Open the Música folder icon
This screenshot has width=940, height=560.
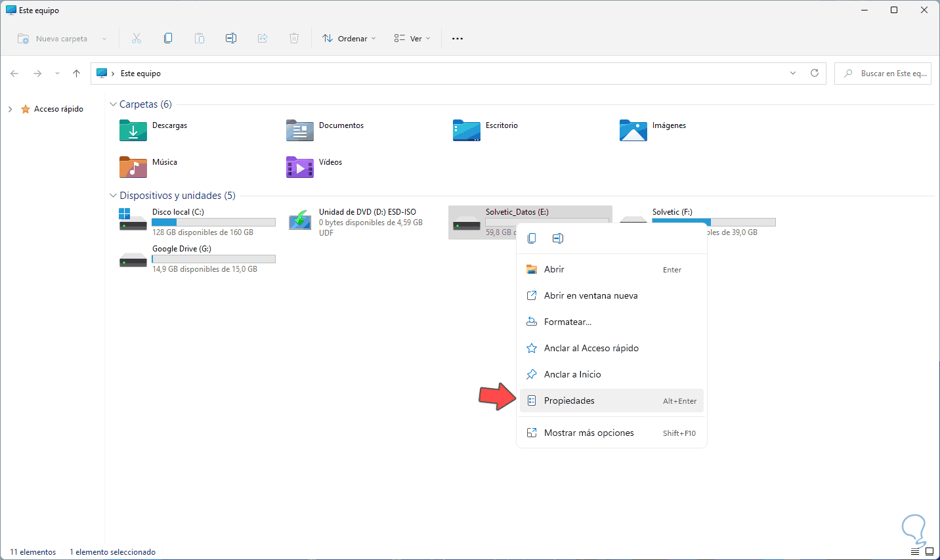tap(133, 167)
